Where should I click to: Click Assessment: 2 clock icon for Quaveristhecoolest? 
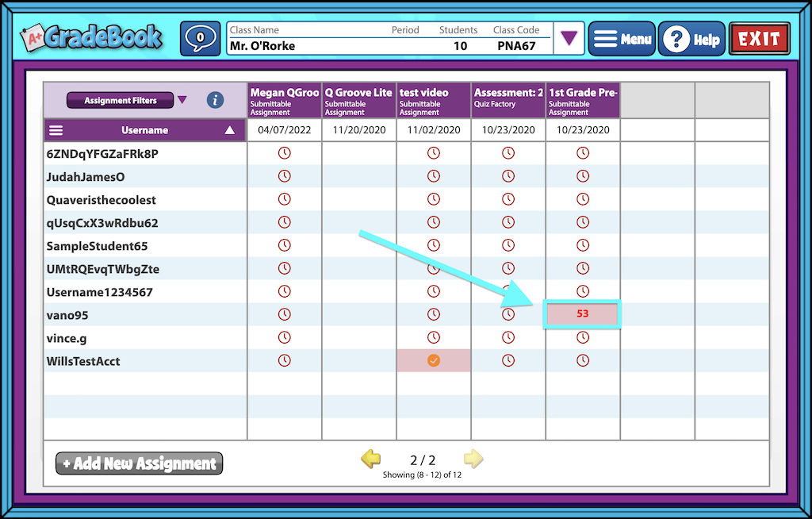click(508, 199)
